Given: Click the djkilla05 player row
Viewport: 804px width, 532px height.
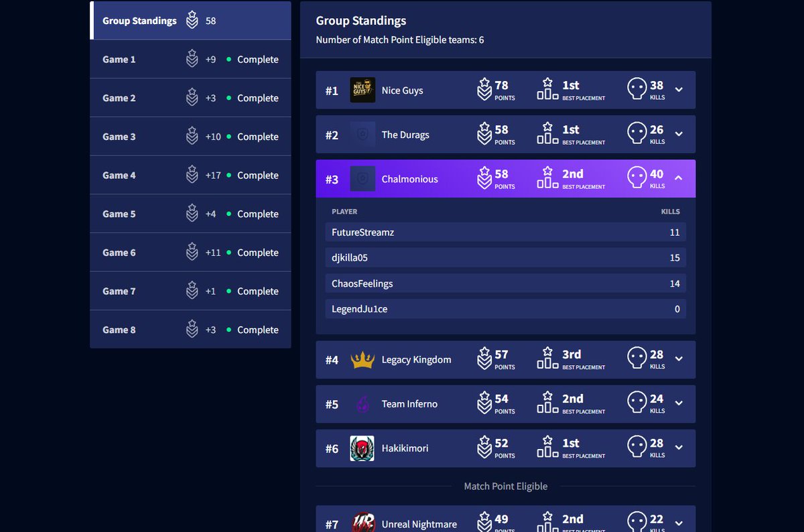Looking at the screenshot, I should pyautogui.click(x=506, y=258).
